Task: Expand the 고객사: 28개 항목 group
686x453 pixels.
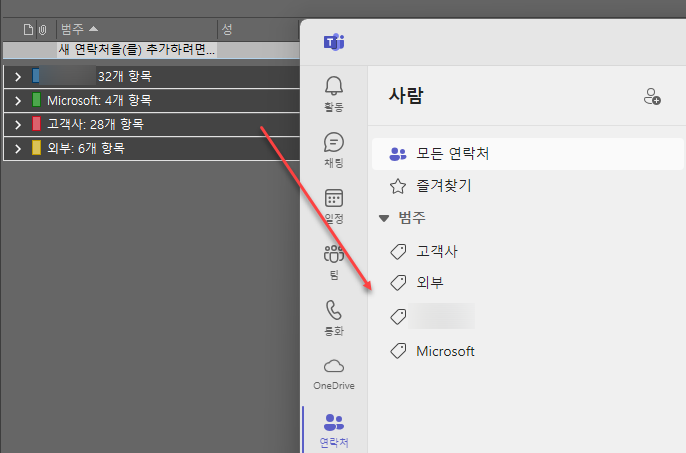Action: [x=18, y=125]
